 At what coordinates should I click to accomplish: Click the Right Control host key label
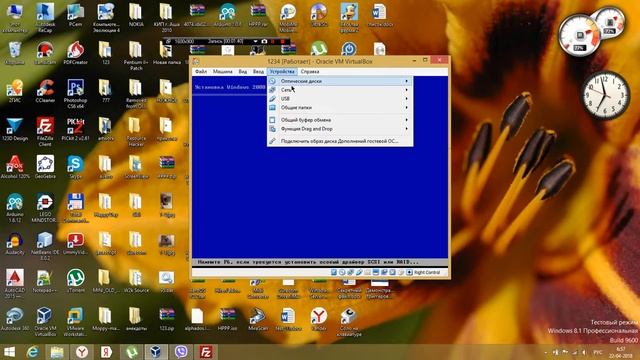click(x=427, y=272)
